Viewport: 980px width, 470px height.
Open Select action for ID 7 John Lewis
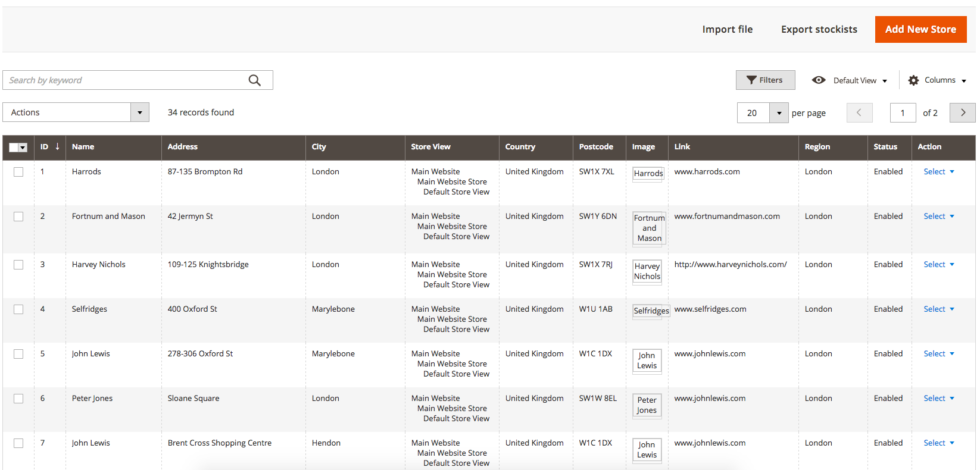939,443
